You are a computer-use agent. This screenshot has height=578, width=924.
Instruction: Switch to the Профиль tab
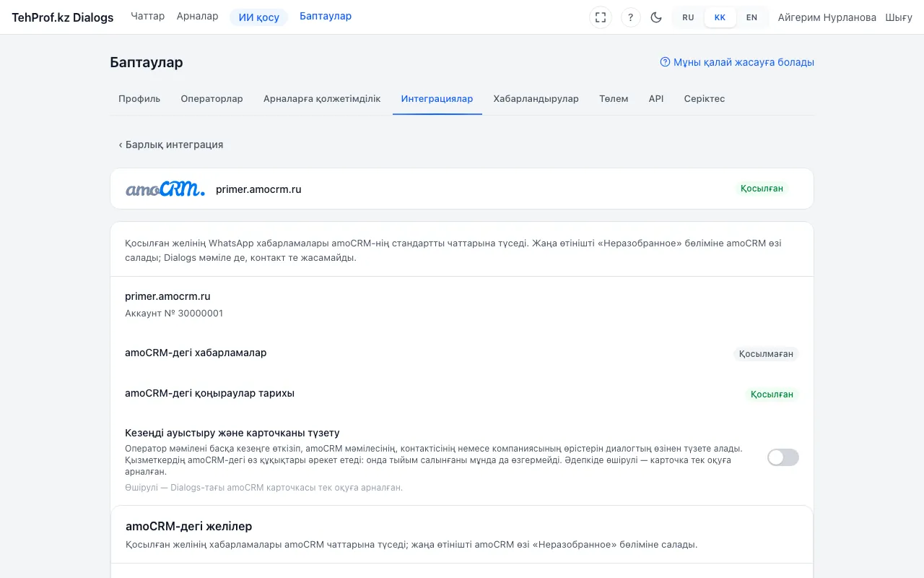pos(139,99)
